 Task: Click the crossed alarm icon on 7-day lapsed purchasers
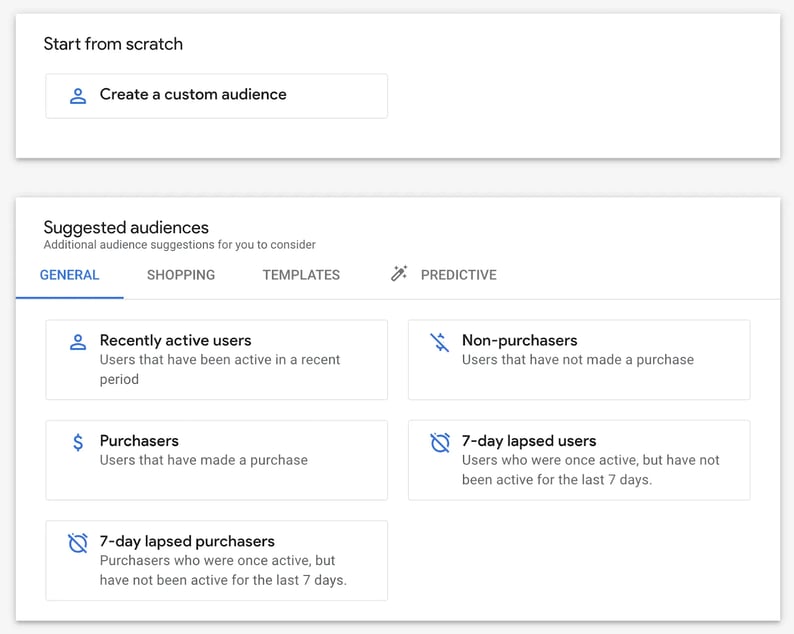(x=77, y=543)
